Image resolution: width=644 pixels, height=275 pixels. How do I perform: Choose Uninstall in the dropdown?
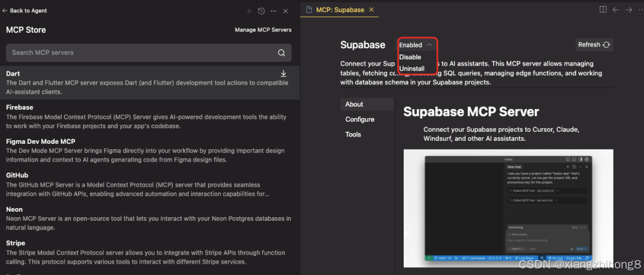(412, 68)
